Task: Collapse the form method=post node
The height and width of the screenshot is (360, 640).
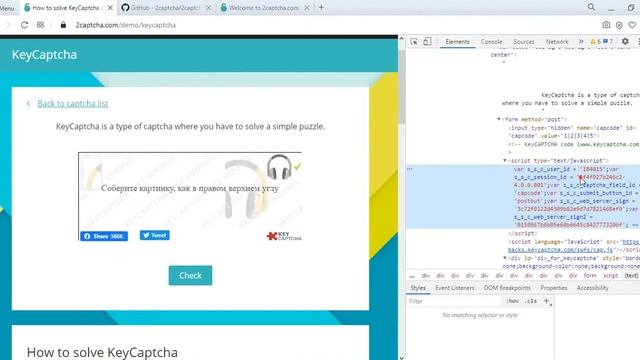Action: tap(499, 119)
